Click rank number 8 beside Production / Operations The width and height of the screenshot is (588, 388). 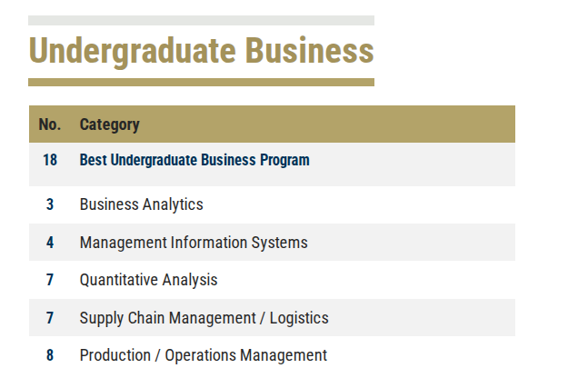[50, 355]
